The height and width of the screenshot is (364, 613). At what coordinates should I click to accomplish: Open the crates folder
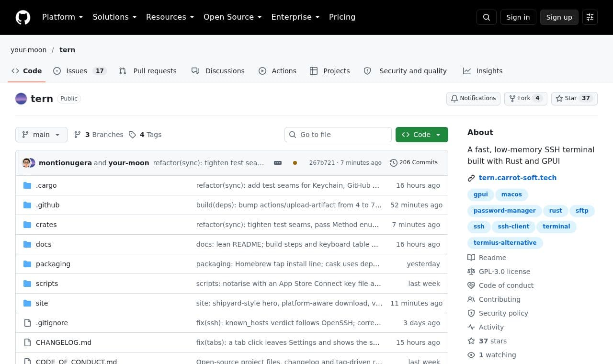point(46,225)
